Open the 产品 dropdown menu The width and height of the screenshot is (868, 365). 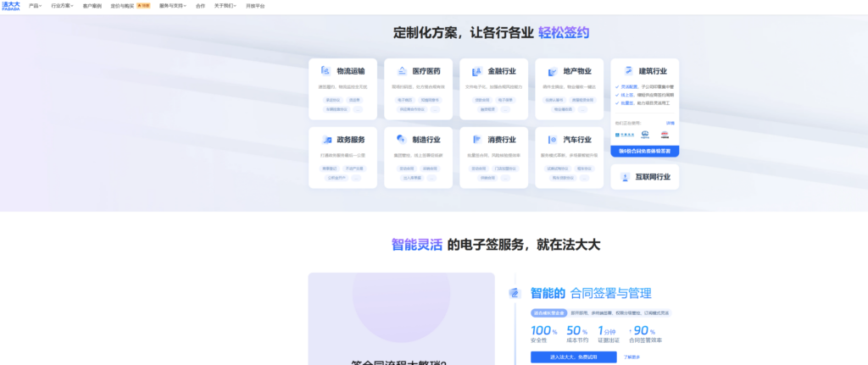[x=36, y=6]
